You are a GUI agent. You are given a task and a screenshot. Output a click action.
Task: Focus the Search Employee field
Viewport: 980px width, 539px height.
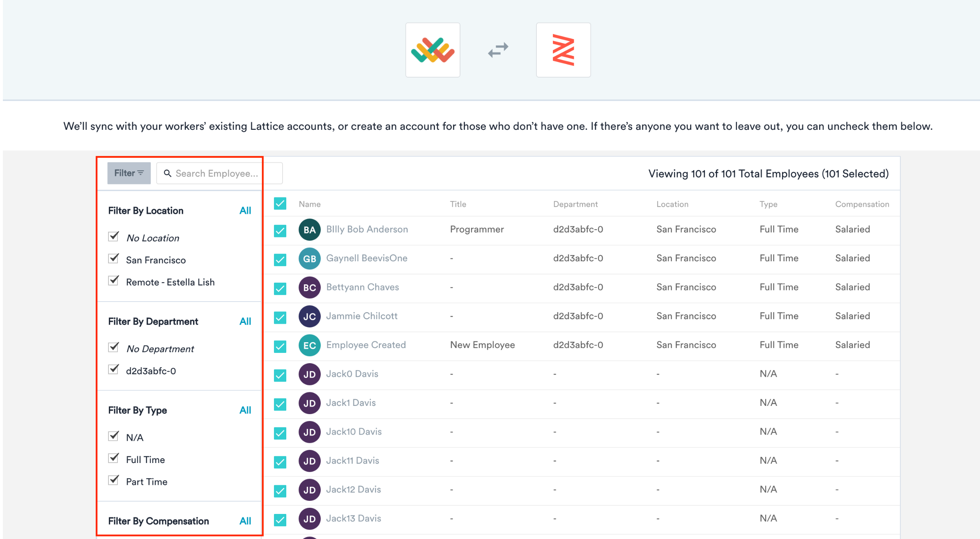click(219, 173)
